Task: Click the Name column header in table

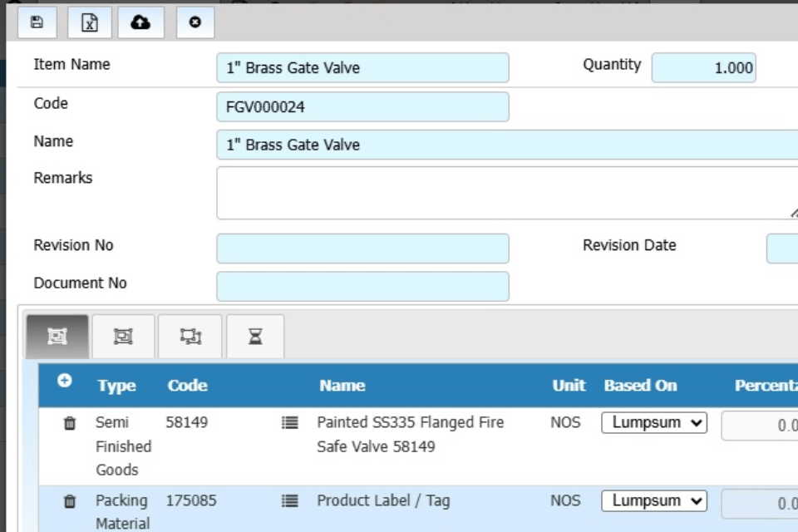Action: click(342, 386)
